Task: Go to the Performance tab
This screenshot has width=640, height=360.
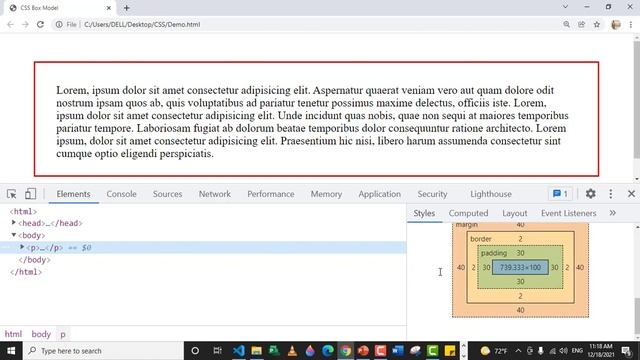Action: click(x=271, y=194)
